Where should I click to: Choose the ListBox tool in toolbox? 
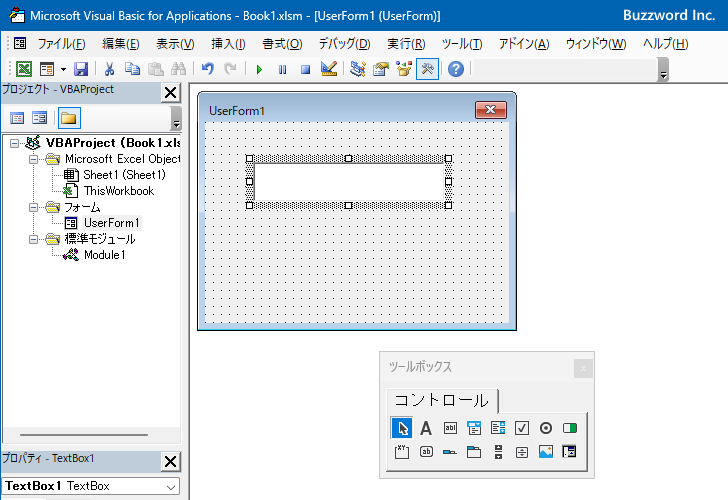click(x=498, y=428)
